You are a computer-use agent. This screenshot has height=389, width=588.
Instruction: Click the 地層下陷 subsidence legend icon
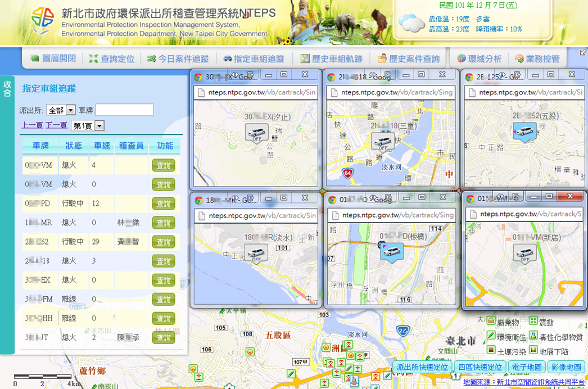[x=533, y=350]
